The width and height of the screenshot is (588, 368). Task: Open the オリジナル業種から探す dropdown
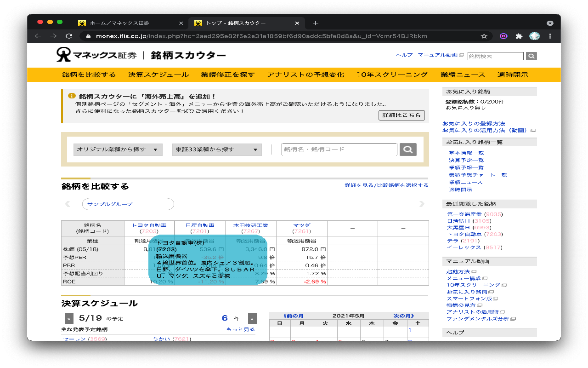coord(118,149)
